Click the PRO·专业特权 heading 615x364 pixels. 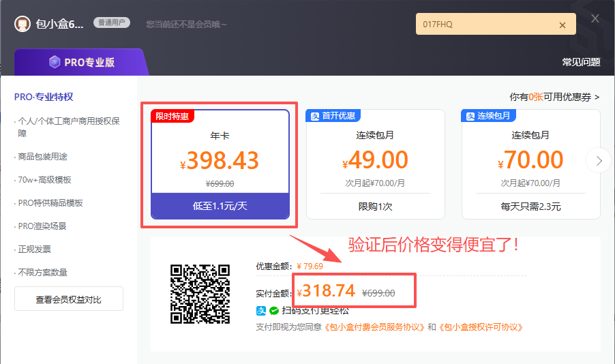pos(44,97)
